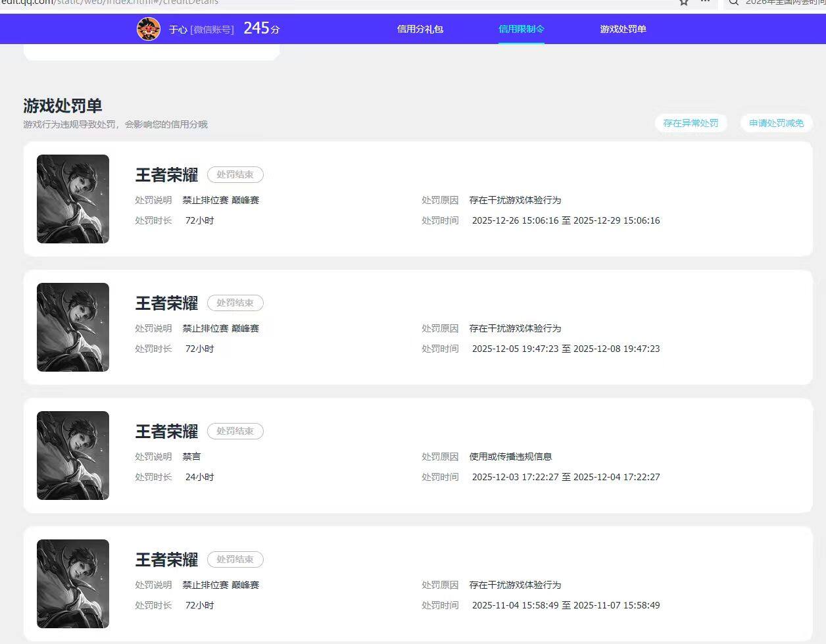Click the bottom 王者荣耀 game avatar image

pyautogui.click(x=73, y=583)
